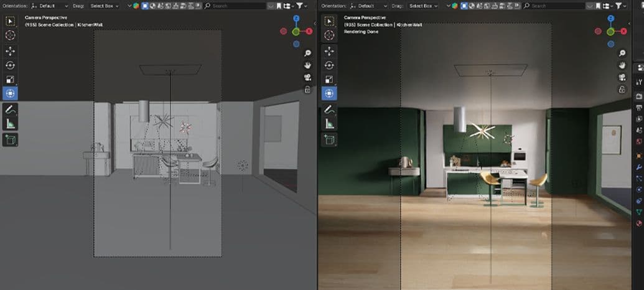Viewport: 644px width, 290px height.
Task: Expand the chevron after Select Box in left header
Action: [130, 6]
